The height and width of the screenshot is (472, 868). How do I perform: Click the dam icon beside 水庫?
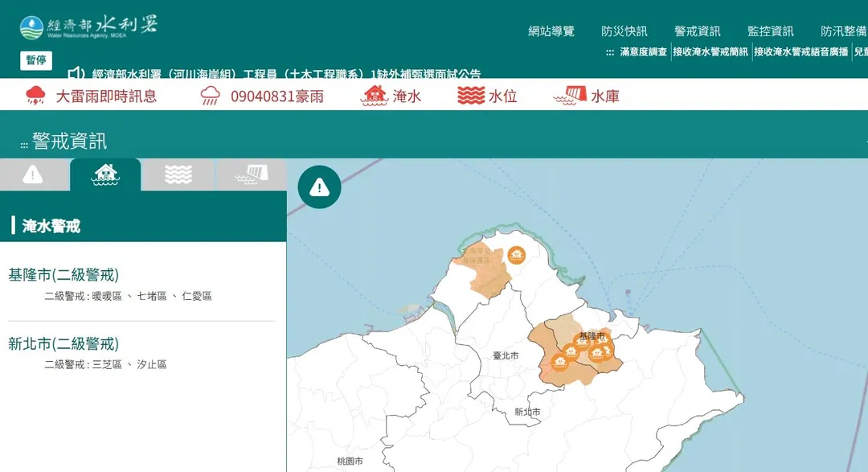tap(570, 96)
